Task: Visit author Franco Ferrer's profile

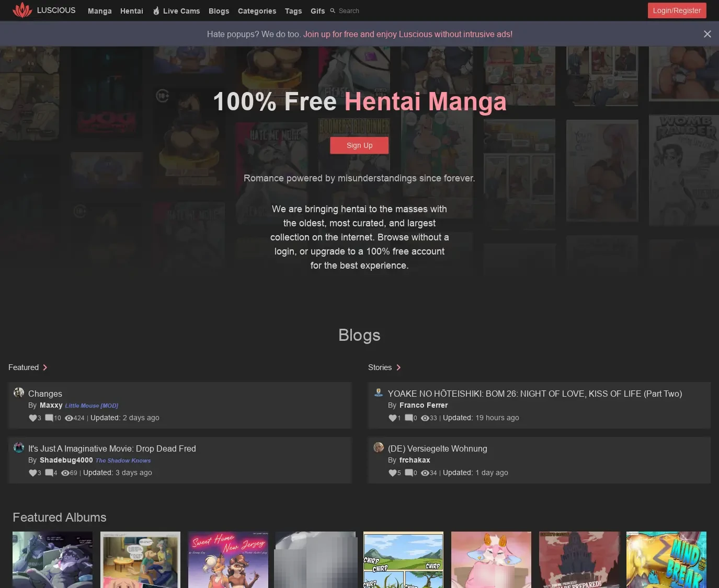Action: [424, 405]
